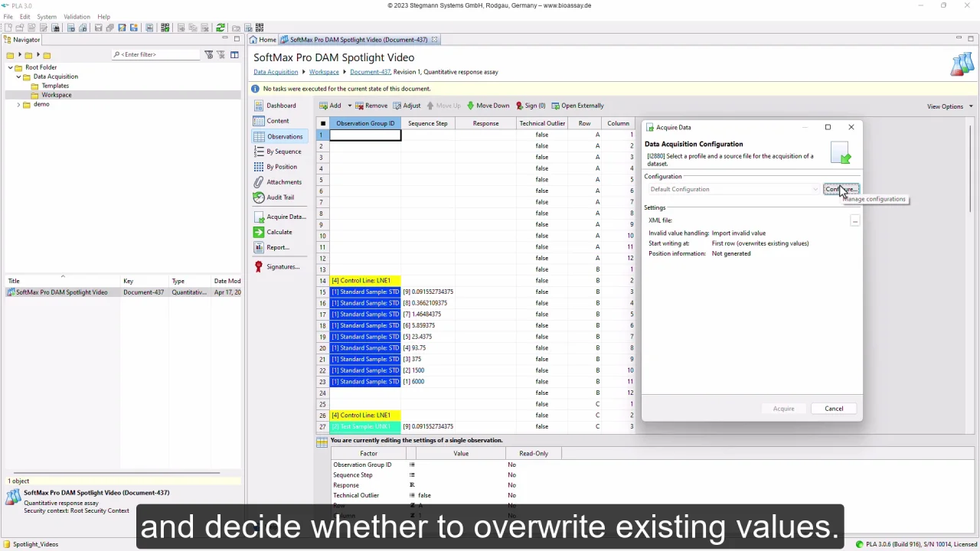Sort Navigator list by Key column
980x551 pixels.
pos(145,281)
